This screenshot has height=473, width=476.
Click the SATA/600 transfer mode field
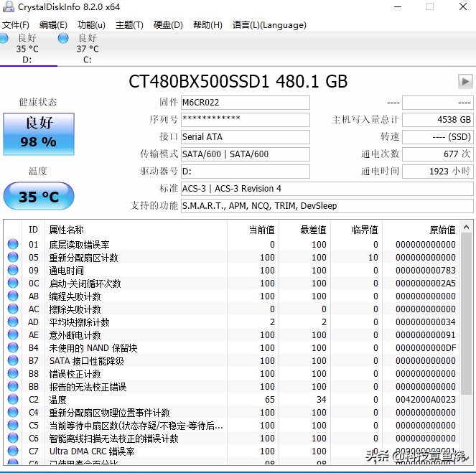coord(246,154)
